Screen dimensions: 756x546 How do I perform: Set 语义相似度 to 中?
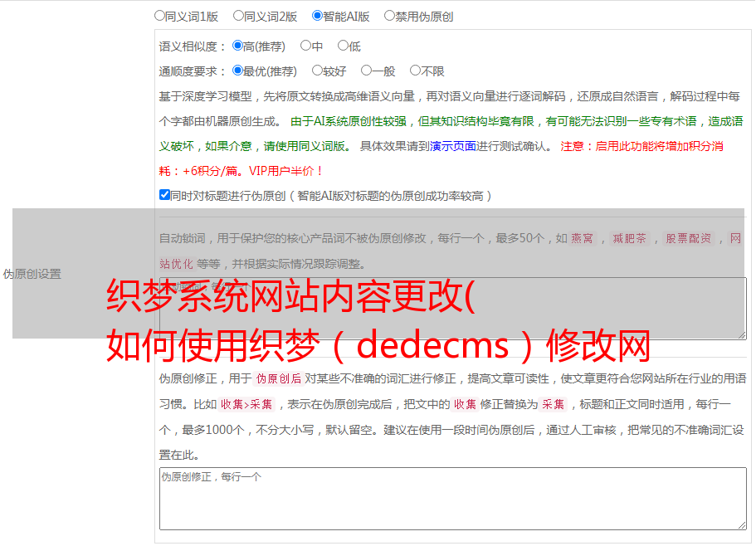305,46
